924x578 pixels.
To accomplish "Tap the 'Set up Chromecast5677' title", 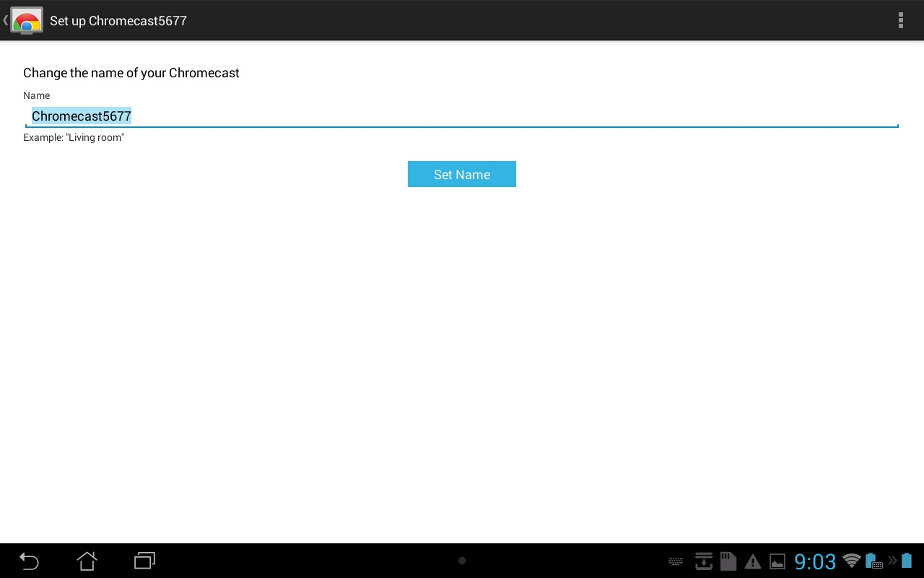I will (118, 21).
